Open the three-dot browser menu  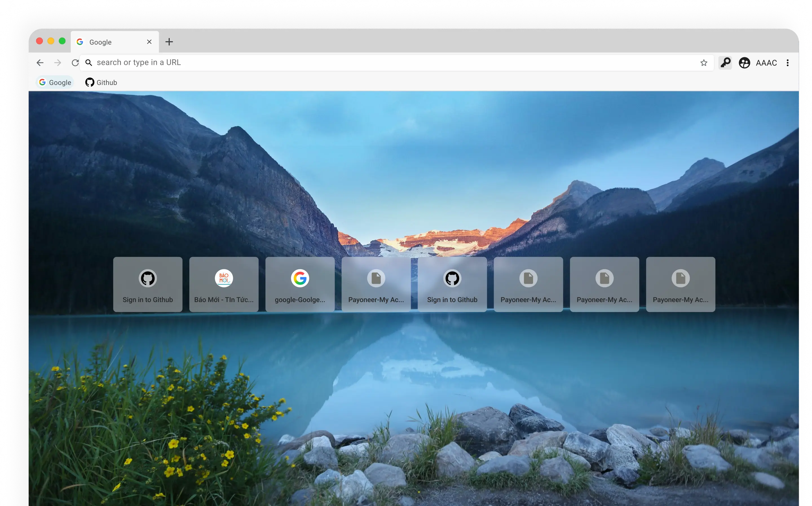787,63
